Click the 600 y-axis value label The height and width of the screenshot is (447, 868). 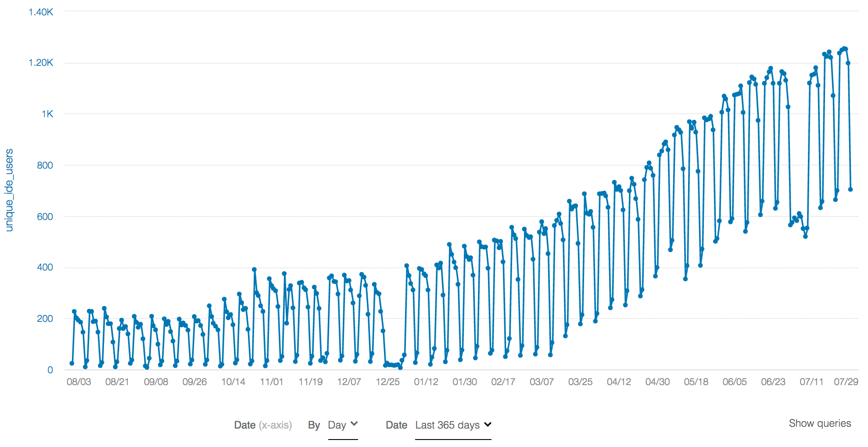pyautogui.click(x=45, y=216)
